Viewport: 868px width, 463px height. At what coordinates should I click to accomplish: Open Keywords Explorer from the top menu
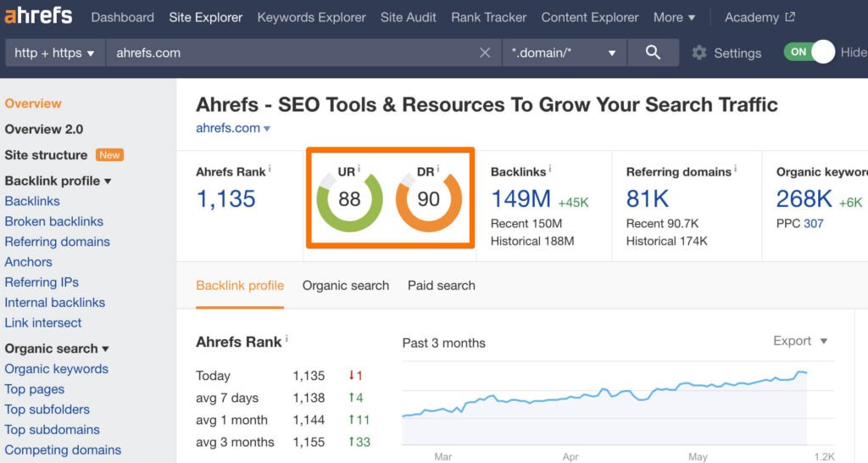tap(311, 17)
